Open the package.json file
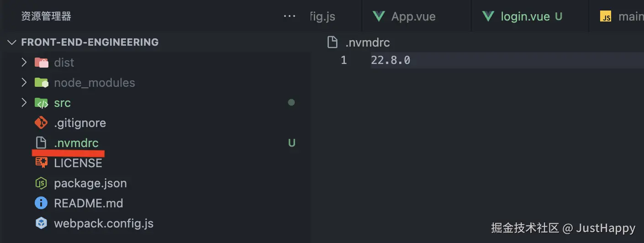 point(90,183)
